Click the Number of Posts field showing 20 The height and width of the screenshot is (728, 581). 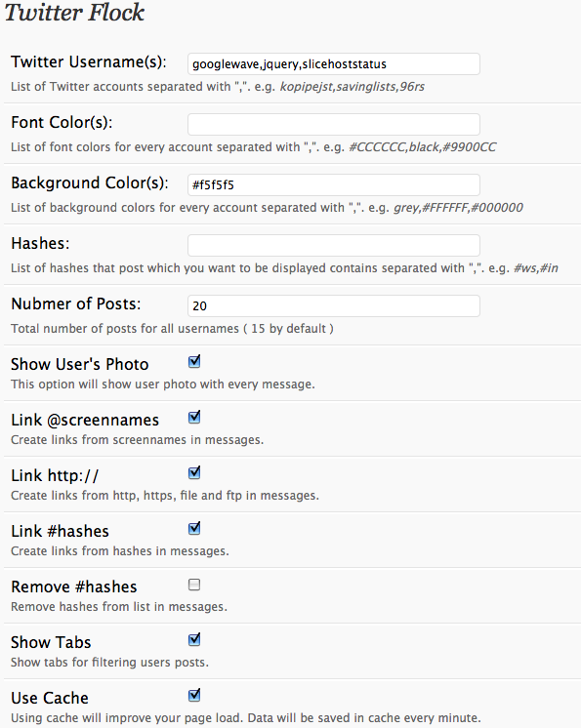tap(333, 306)
